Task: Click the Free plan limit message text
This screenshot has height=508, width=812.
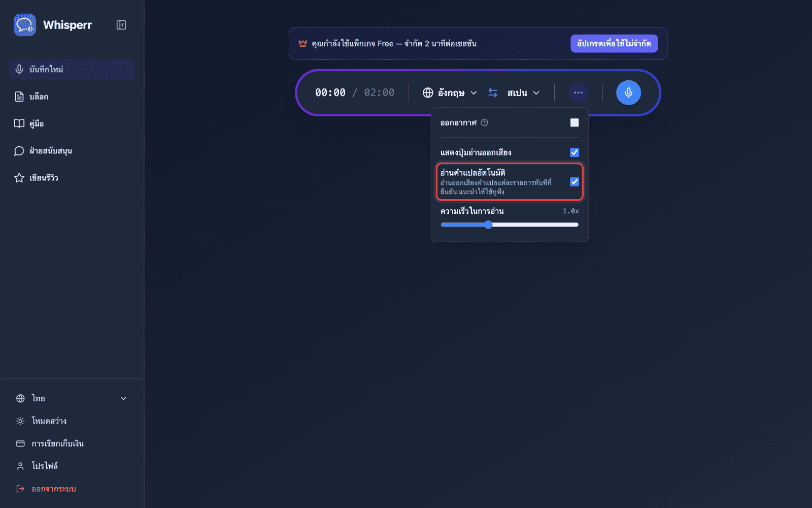Action: pyautogui.click(x=394, y=44)
